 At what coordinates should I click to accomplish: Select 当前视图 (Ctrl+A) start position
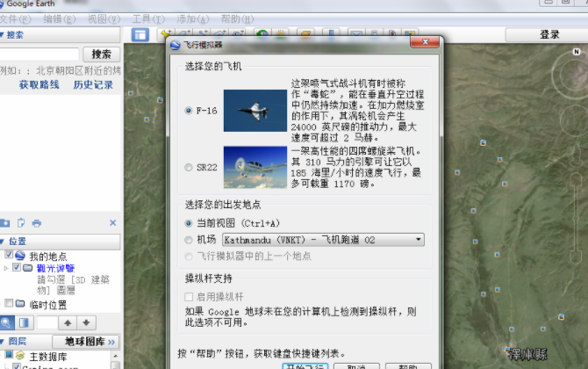[x=189, y=223]
